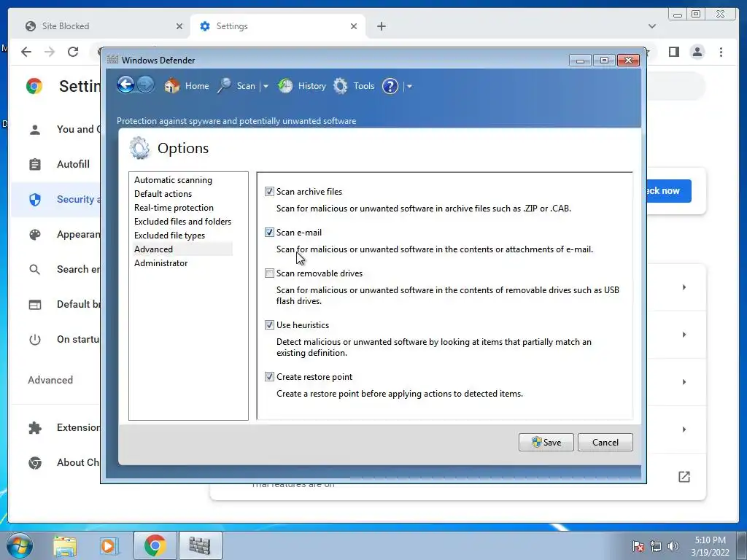Screen dimensions: 747x560
Task: Reload the Chrome page
Action: 73,52
